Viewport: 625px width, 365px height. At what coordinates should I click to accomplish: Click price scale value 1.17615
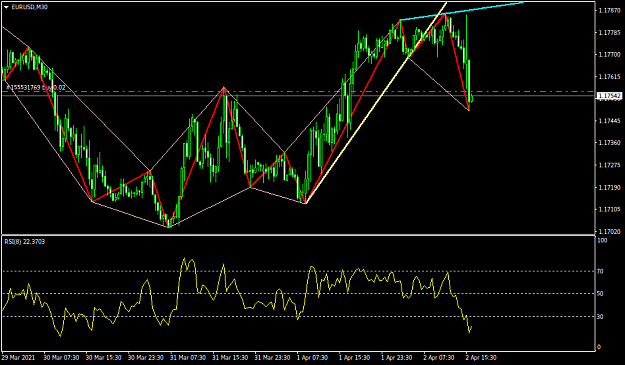tap(609, 77)
